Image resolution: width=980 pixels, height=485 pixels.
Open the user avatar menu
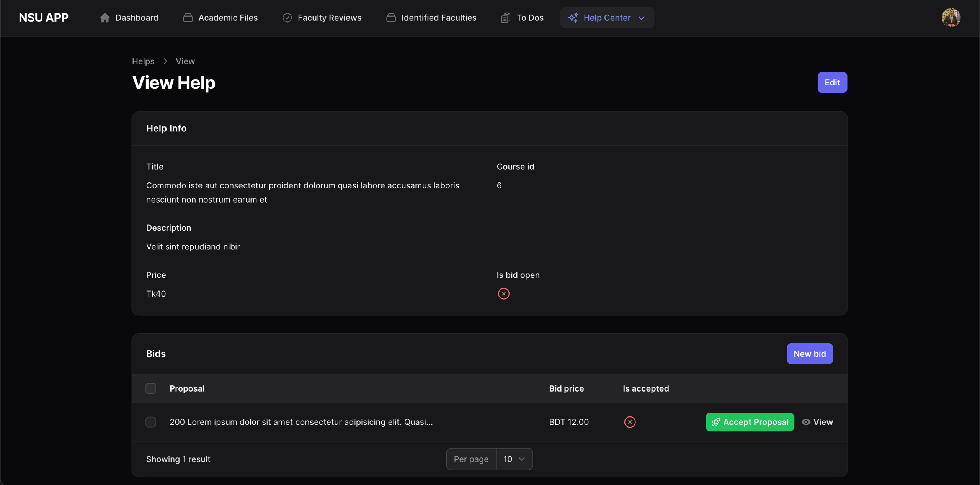951,18
